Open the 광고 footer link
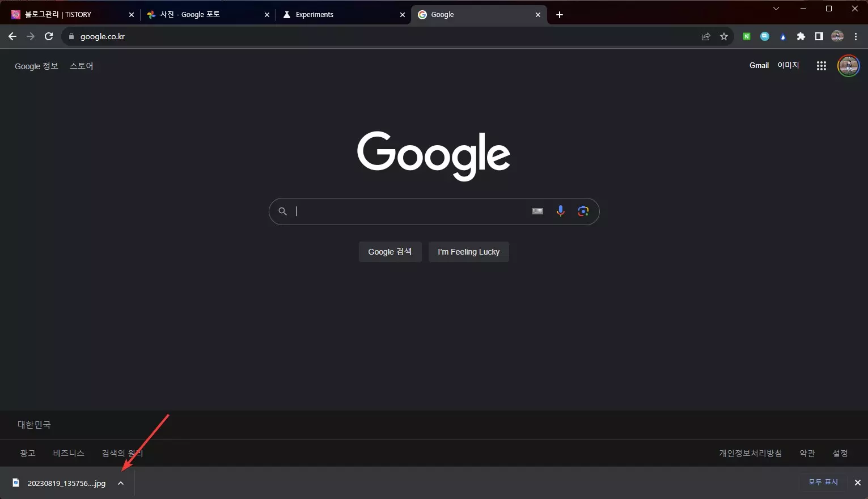868x499 pixels. point(28,453)
